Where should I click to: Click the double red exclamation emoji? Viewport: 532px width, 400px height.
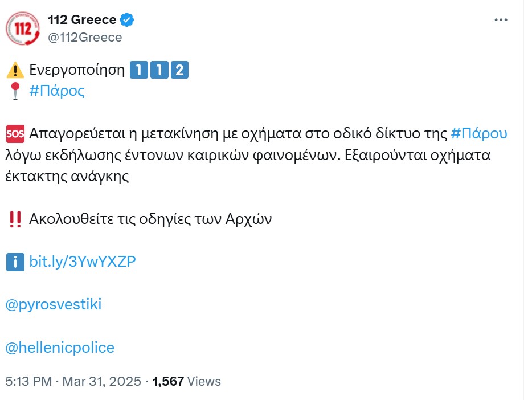15,219
